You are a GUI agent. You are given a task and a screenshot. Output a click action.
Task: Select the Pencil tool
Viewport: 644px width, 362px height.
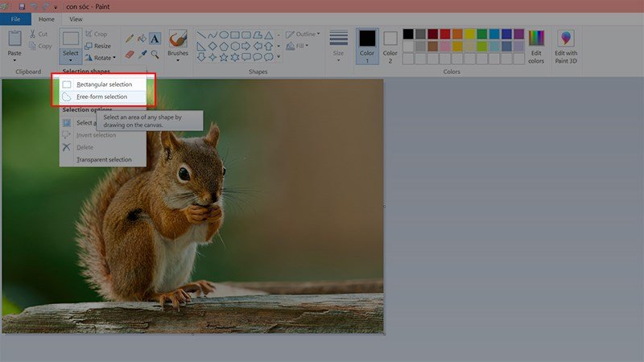pyautogui.click(x=129, y=38)
